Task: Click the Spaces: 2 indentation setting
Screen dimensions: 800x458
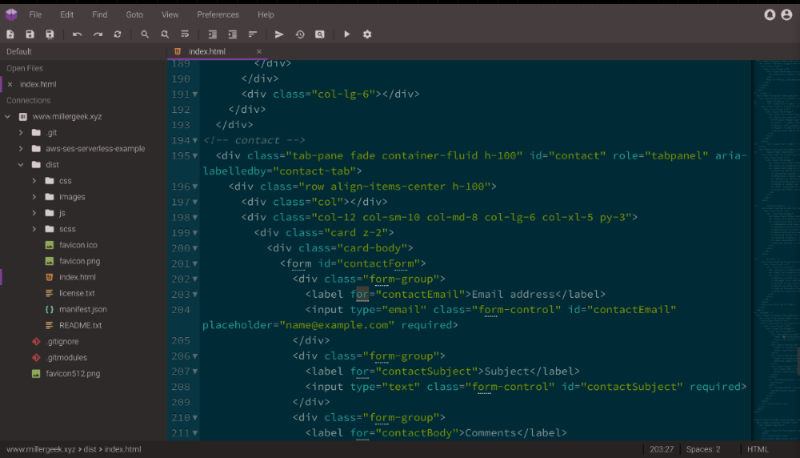Action: tap(703, 449)
